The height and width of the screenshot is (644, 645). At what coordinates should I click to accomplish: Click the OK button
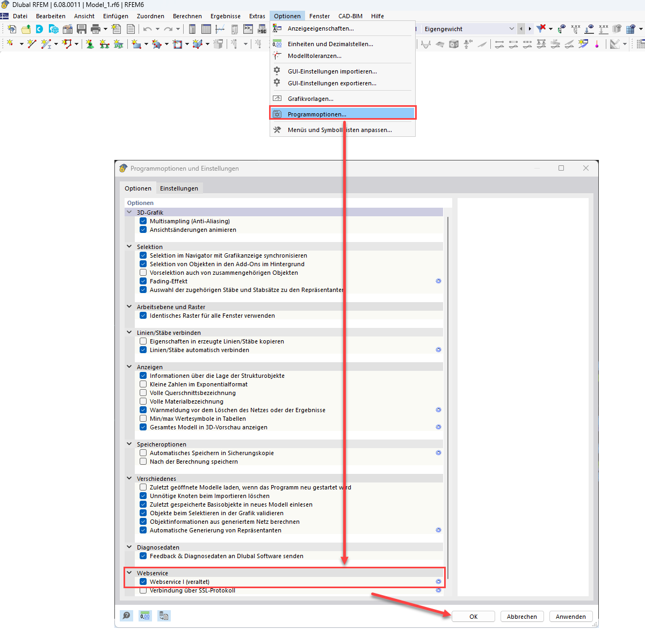(x=473, y=617)
